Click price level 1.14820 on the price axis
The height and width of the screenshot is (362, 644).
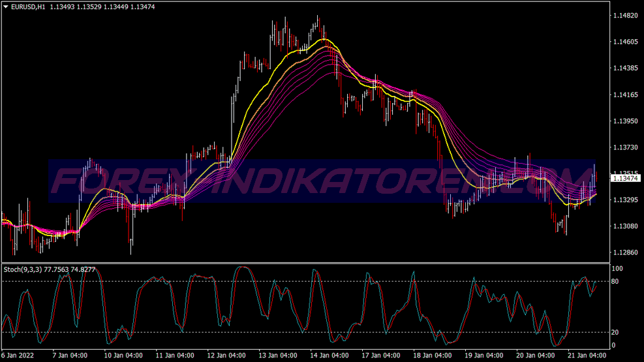click(x=626, y=16)
